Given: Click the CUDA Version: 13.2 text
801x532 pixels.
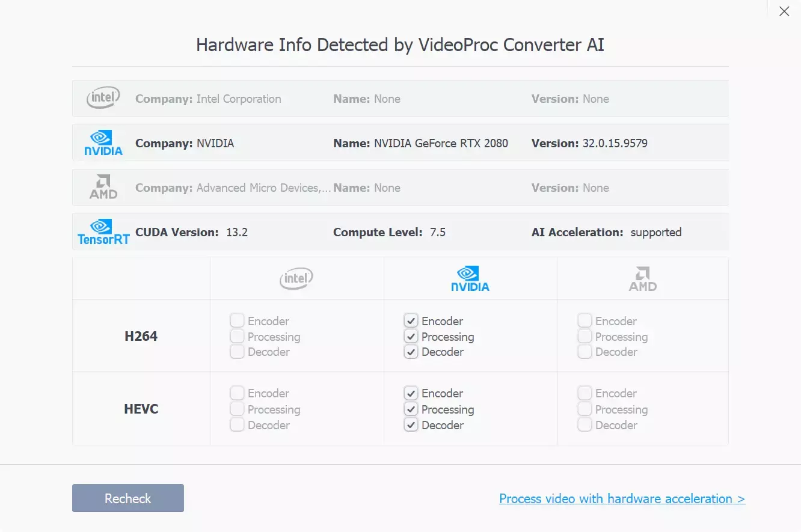Looking at the screenshot, I should pyautogui.click(x=191, y=232).
